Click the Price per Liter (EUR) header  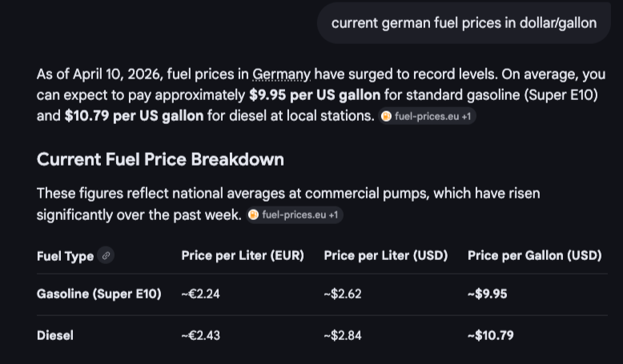pos(243,256)
